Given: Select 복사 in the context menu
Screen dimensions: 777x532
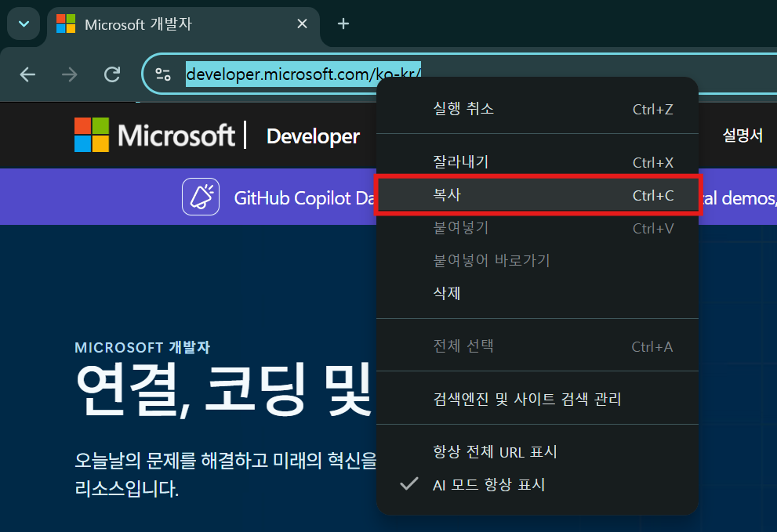Looking at the screenshot, I should (537, 195).
